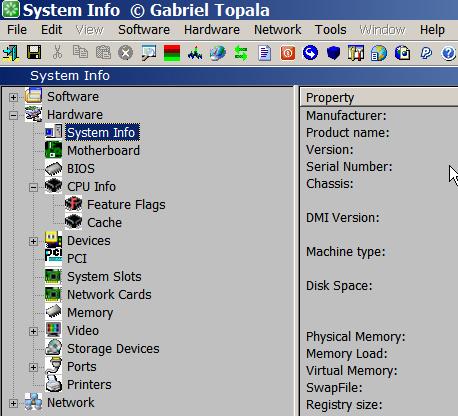Select System Slots in the tree

click(x=104, y=277)
